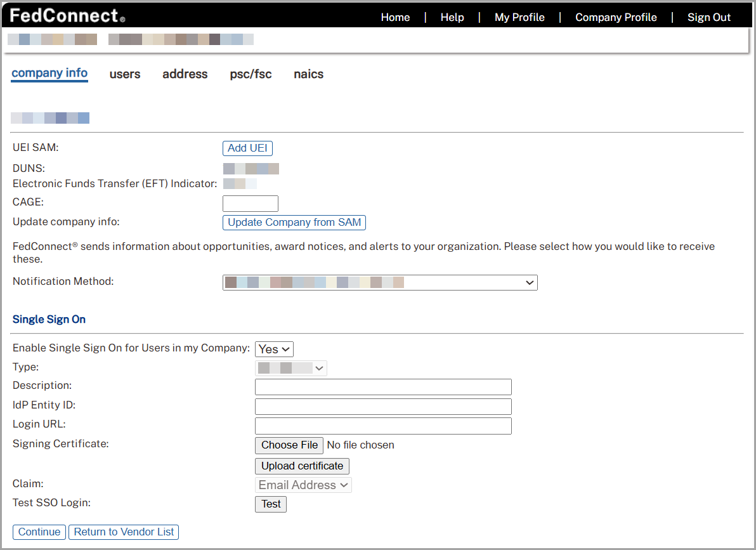Open the address tab
Image resolution: width=756 pixels, height=550 pixels.
coord(185,74)
